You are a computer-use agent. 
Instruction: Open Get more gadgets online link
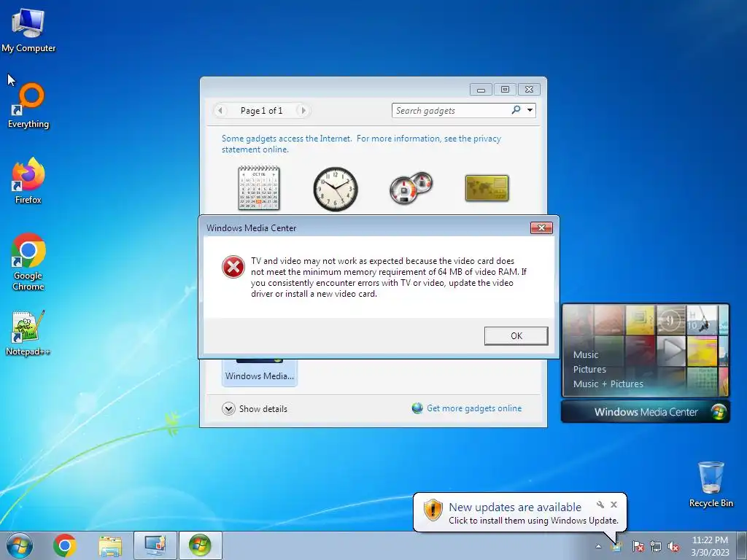pos(467,408)
